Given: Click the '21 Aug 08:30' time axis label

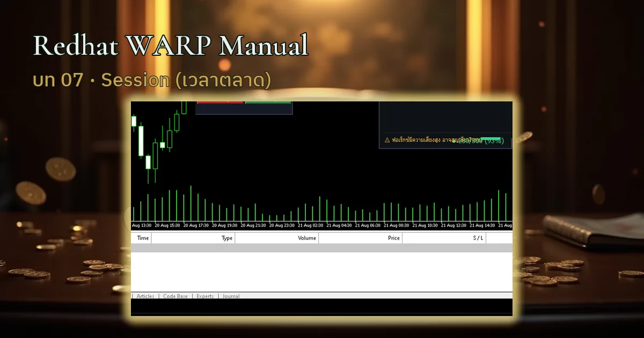Looking at the screenshot, I should pyautogui.click(x=397, y=225).
